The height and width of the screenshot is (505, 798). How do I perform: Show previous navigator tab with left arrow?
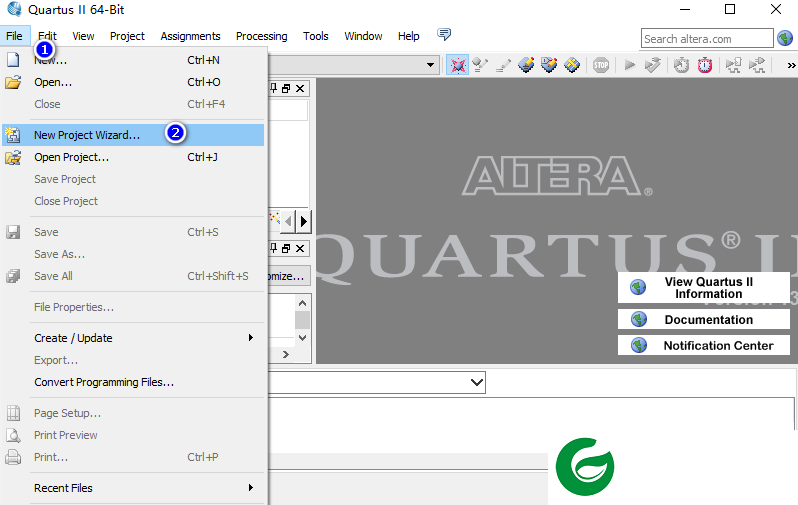point(289,221)
